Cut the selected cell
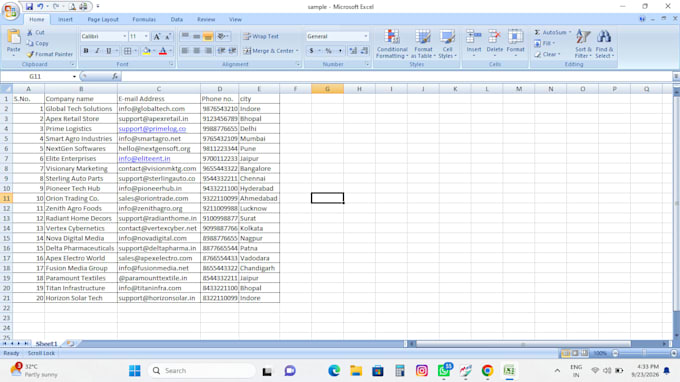This screenshot has width=680, height=382. (x=36, y=33)
